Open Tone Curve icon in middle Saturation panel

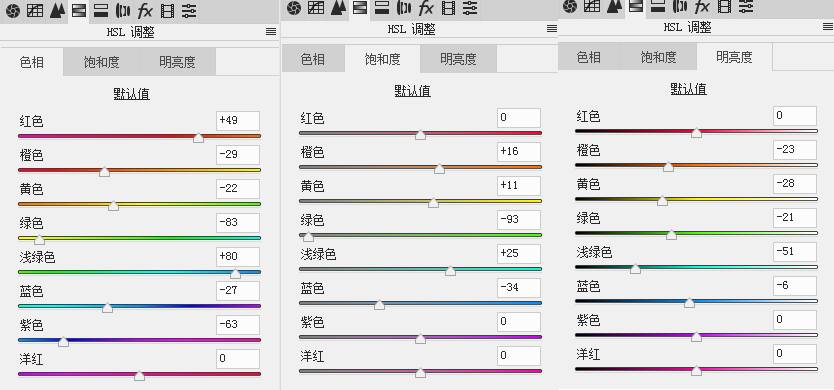[316, 7]
